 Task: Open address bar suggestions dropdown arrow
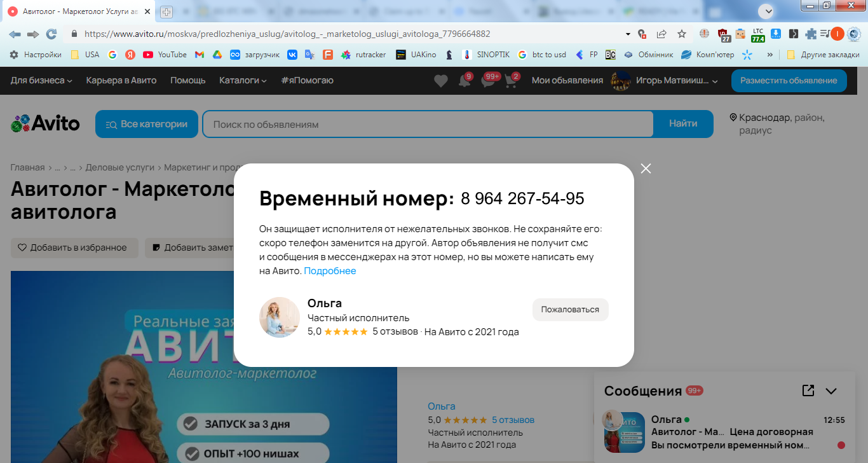click(628, 34)
